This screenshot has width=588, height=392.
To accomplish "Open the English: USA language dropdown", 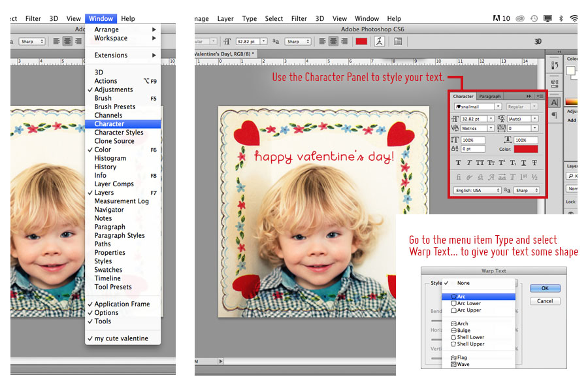I will click(x=477, y=190).
